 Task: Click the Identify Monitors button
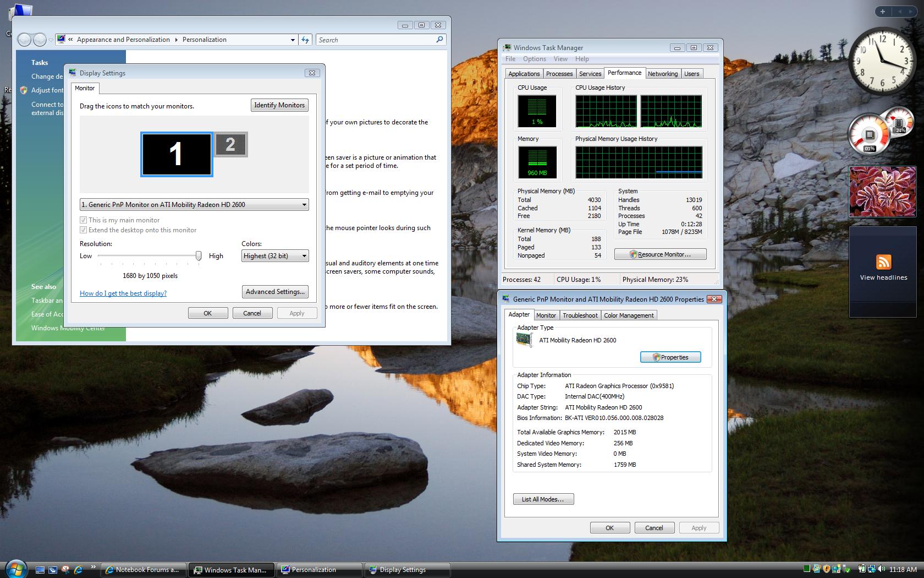tap(279, 105)
